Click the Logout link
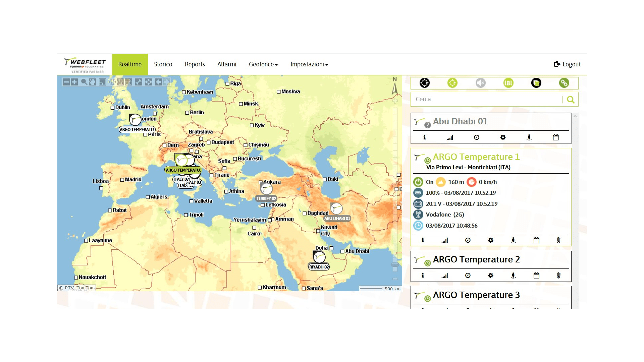 click(x=567, y=64)
